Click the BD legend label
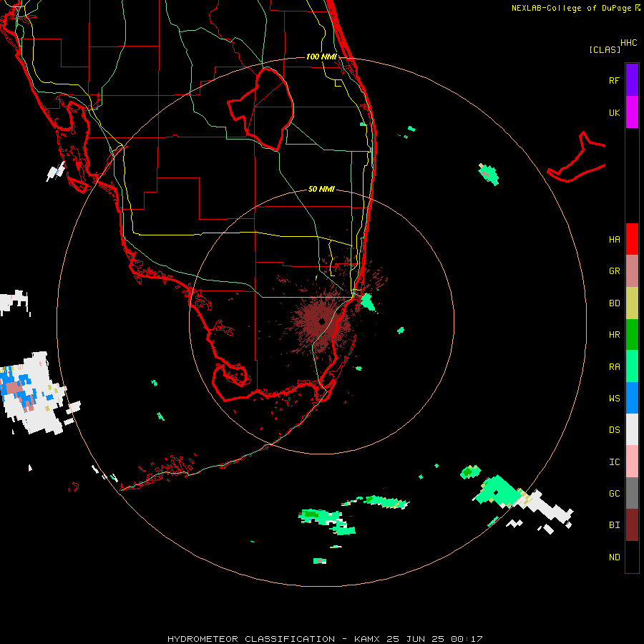This screenshot has height=644, width=644. [614, 303]
